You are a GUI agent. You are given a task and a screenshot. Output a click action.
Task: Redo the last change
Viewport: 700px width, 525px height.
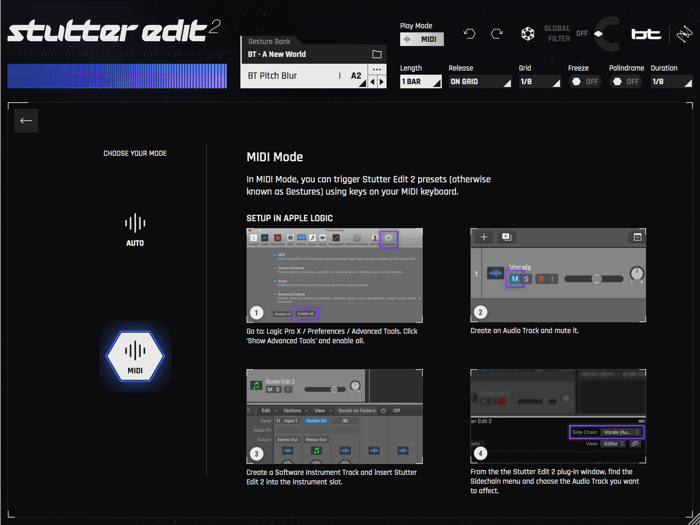click(x=497, y=34)
